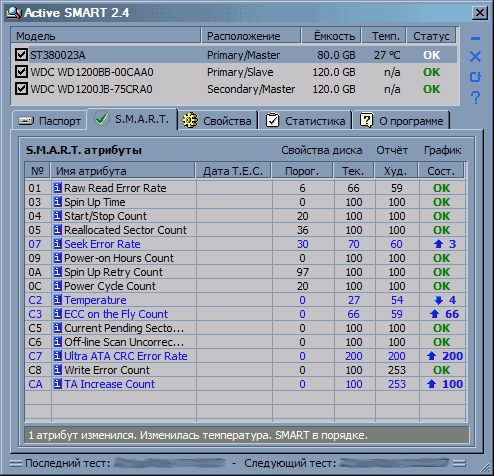
Task: Click info icon for Raw Read Error Rate
Action: pyautogui.click(x=57, y=188)
